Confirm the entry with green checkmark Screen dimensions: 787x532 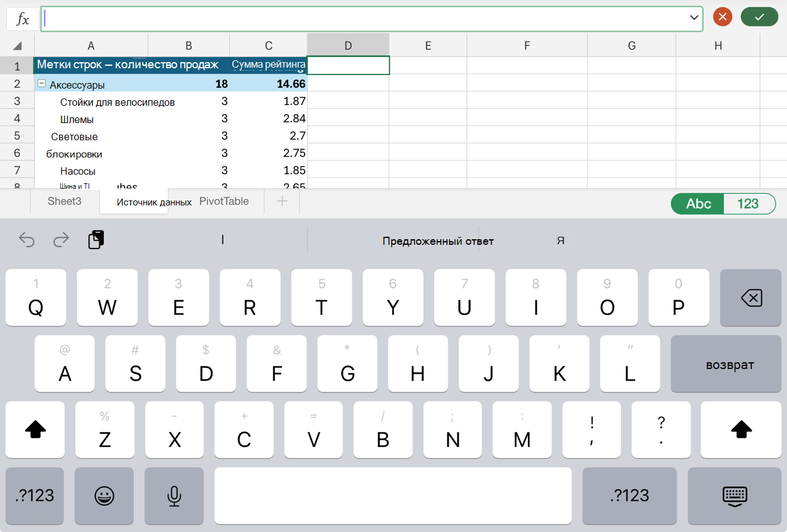(759, 17)
